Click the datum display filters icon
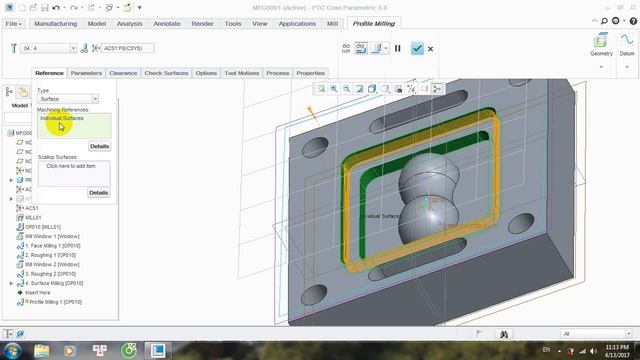 (411, 89)
